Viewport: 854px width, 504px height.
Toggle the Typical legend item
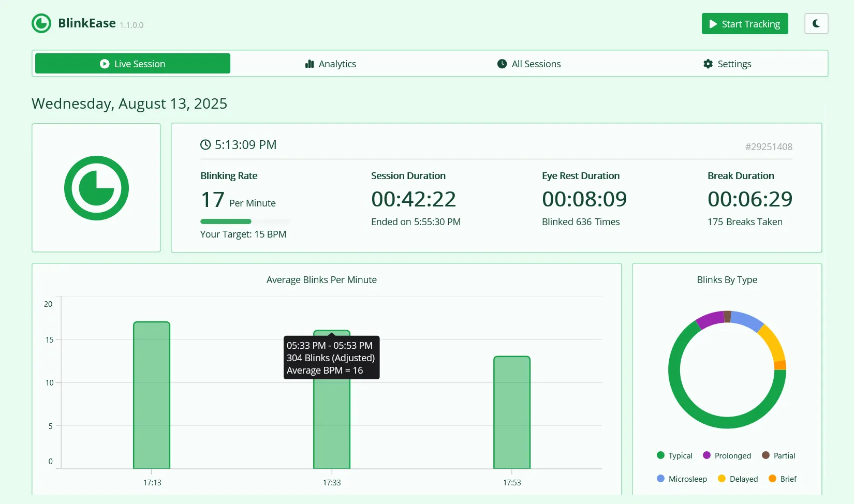click(x=674, y=455)
